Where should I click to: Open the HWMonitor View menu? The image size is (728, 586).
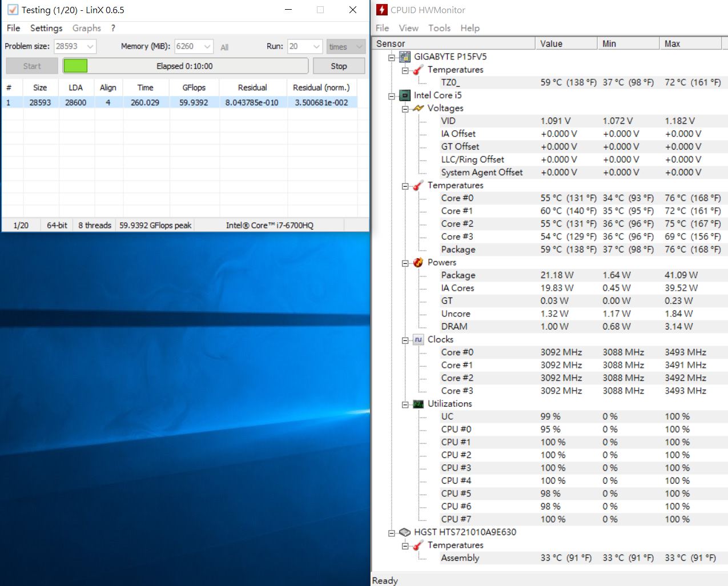pyautogui.click(x=408, y=28)
